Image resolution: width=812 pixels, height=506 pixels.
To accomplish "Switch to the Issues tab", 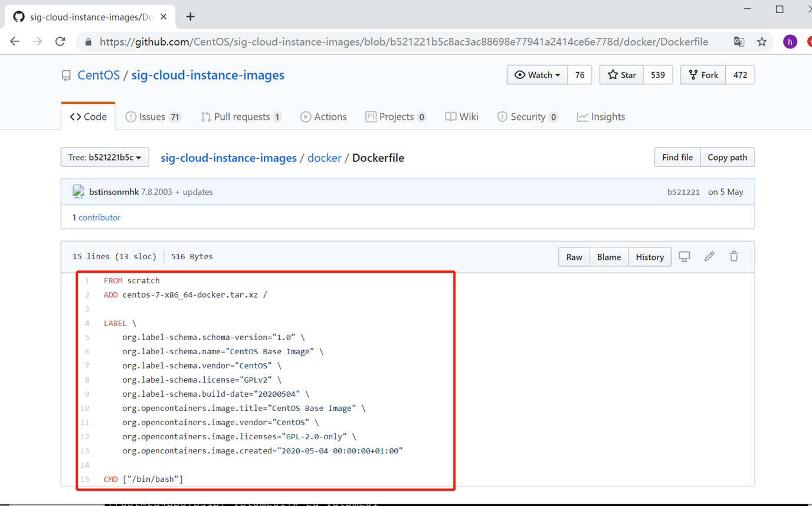I will [x=153, y=117].
